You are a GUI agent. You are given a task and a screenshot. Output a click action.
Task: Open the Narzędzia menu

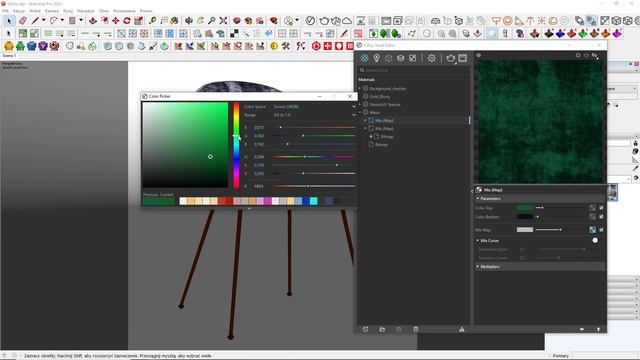click(86, 11)
